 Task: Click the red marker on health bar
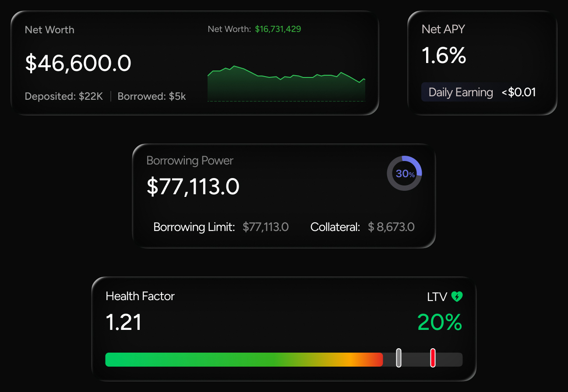(433, 357)
